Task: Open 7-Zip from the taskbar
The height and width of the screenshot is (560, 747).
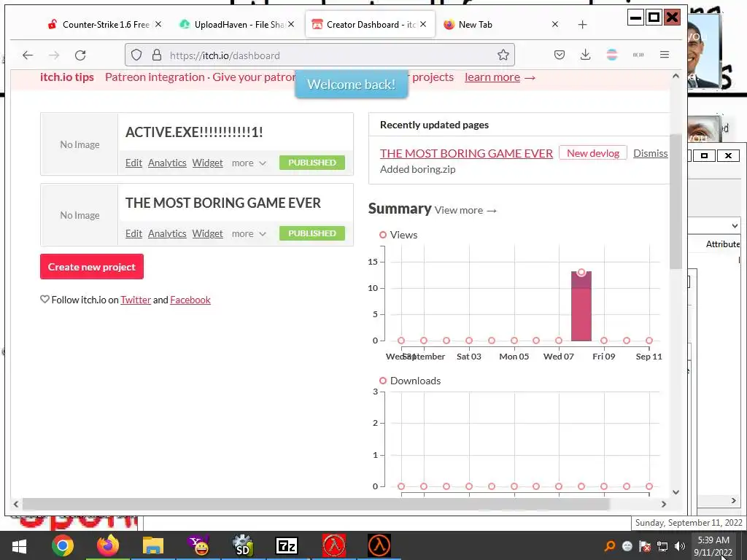Action: (287, 545)
